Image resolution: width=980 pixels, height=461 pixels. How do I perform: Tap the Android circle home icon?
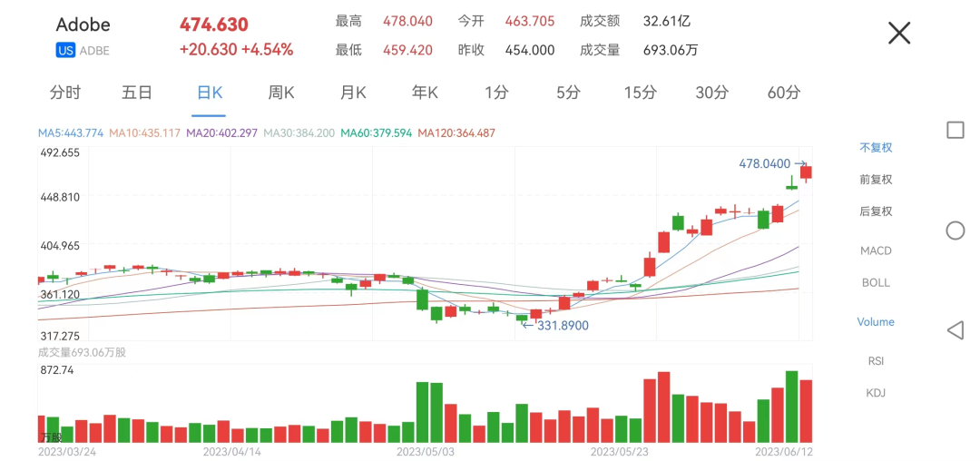click(x=955, y=230)
